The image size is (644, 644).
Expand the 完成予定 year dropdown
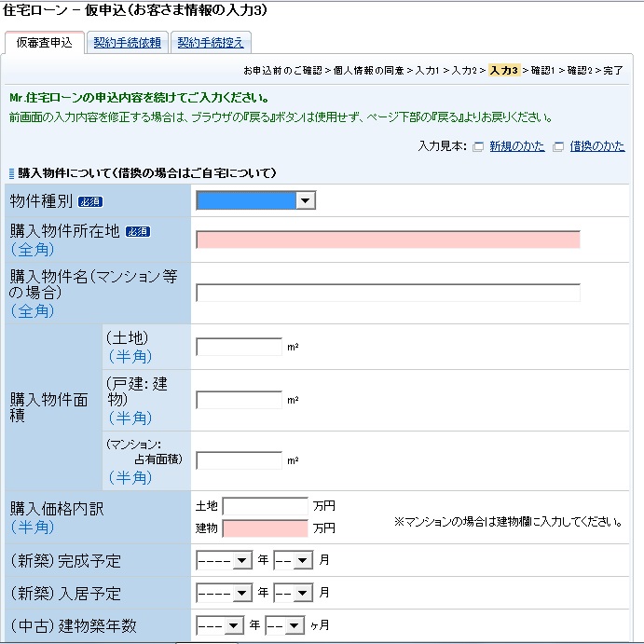pos(225,562)
